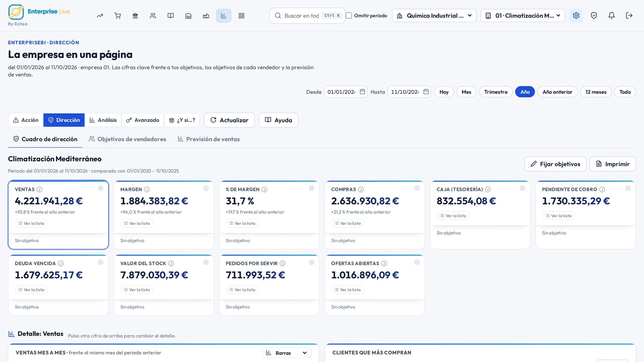The height and width of the screenshot is (362, 644).
Task: Enable the Omitir periodo checkbox
Action: point(349,16)
